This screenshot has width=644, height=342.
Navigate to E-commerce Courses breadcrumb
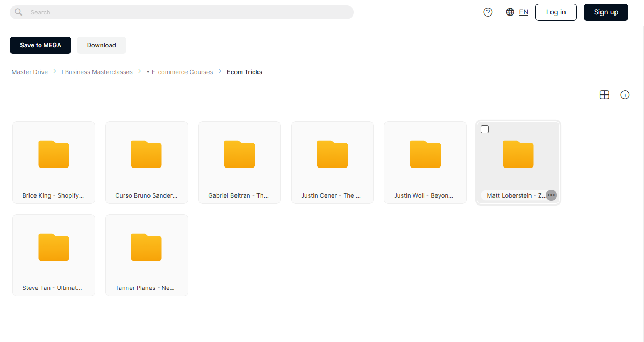tap(180, 72)
